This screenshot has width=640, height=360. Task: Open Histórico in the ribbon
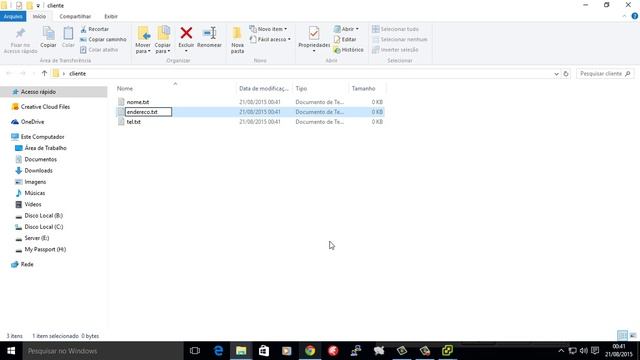(x=349, y=50)
